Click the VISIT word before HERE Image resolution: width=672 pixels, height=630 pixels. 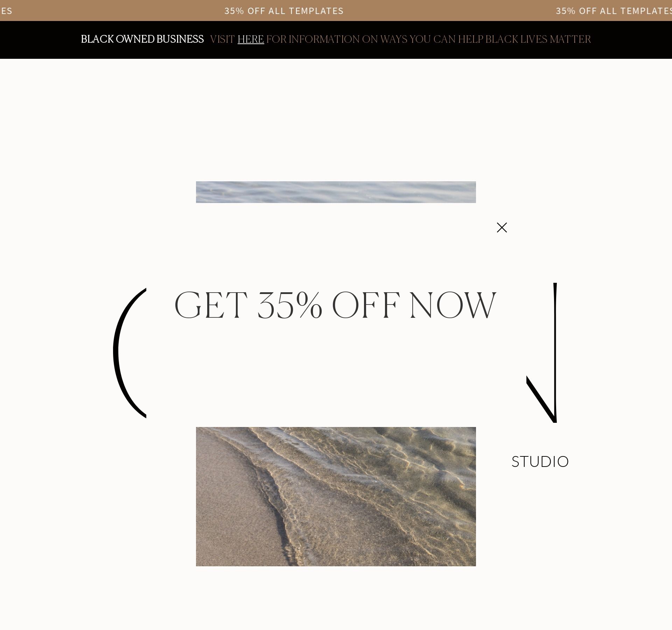222,39
